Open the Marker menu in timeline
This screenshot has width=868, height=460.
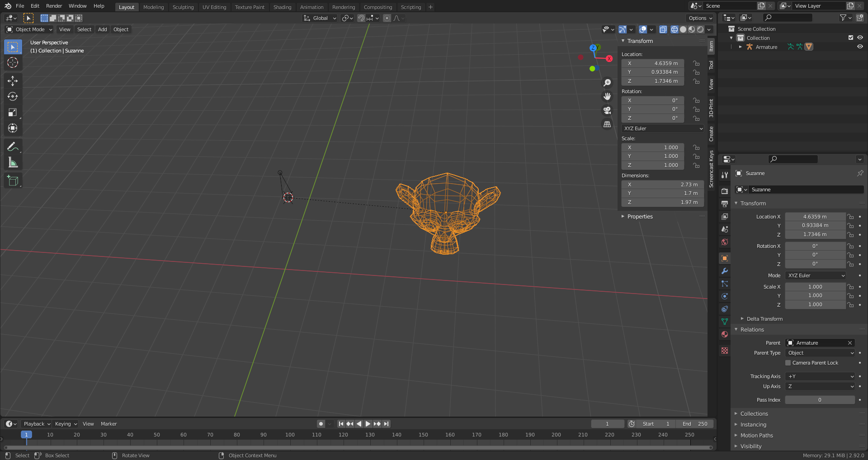(x=108, y=424)
